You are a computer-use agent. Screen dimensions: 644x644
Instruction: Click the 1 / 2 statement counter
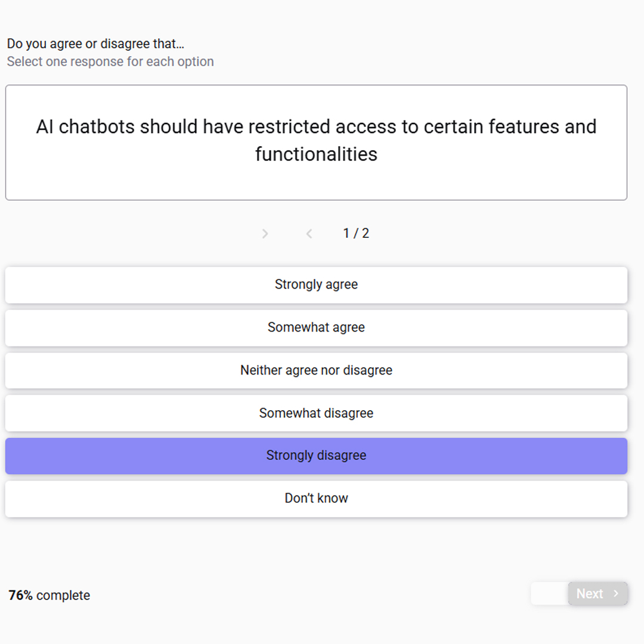coord(356,233)
